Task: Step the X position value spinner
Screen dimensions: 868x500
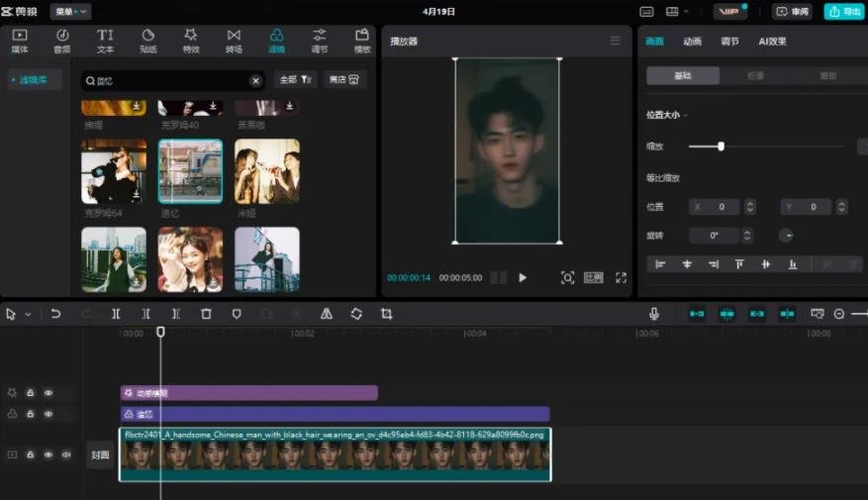Action: point(750,207)
